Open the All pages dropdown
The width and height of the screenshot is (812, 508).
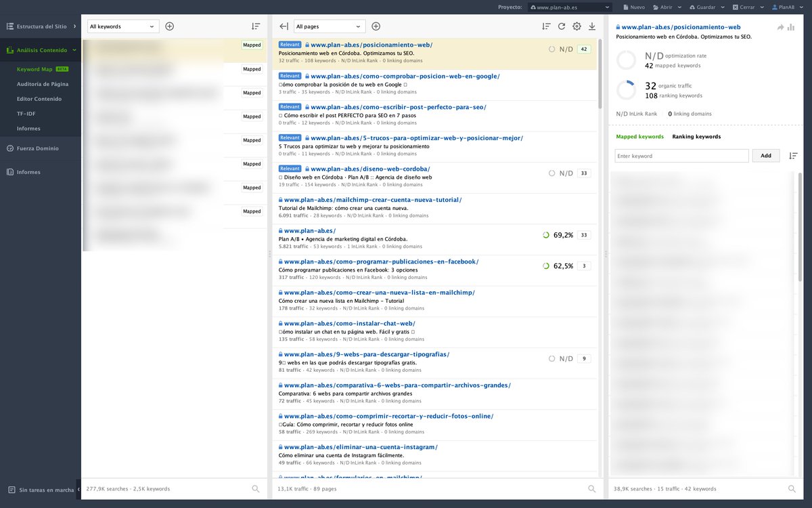click(x=330, y=26)
